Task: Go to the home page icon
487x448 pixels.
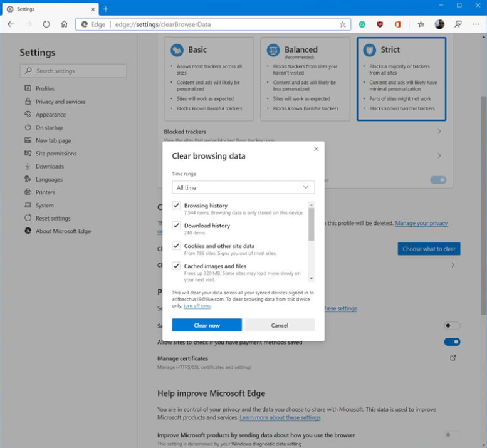Action: pyautogui.click(x=64, y=24)
